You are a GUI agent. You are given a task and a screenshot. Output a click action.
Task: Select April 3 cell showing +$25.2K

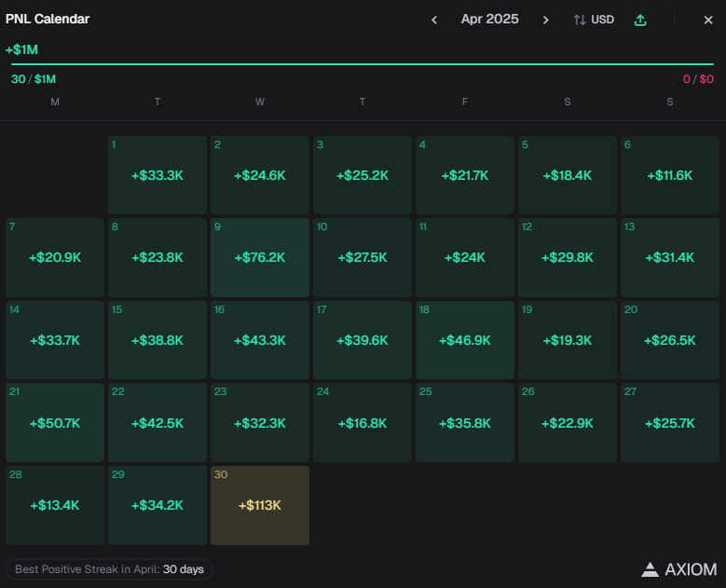pyautogui.click(x=363, y=175)
